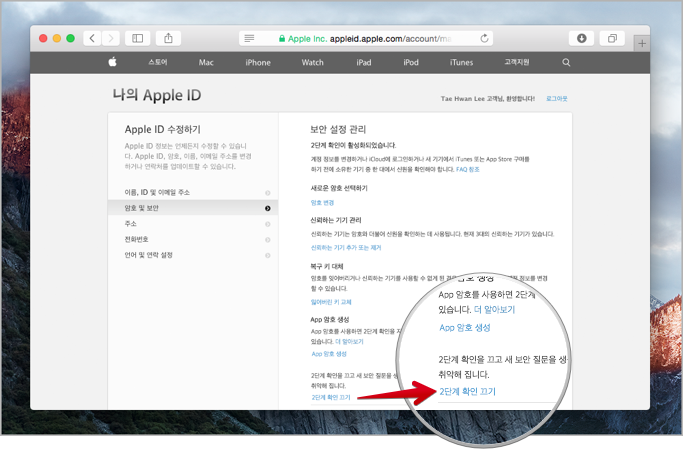
Task: Select 이름, ID 및 이메일 주소 section
Action: pos(193,192)
